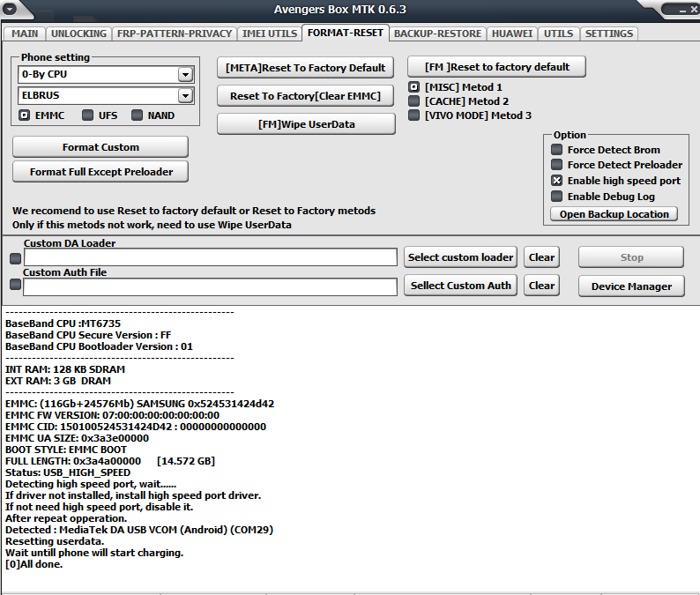Expand the 0-By CPU dropdown
The height and width of the screenshot is (595, 700).
[x=185, y=75]
